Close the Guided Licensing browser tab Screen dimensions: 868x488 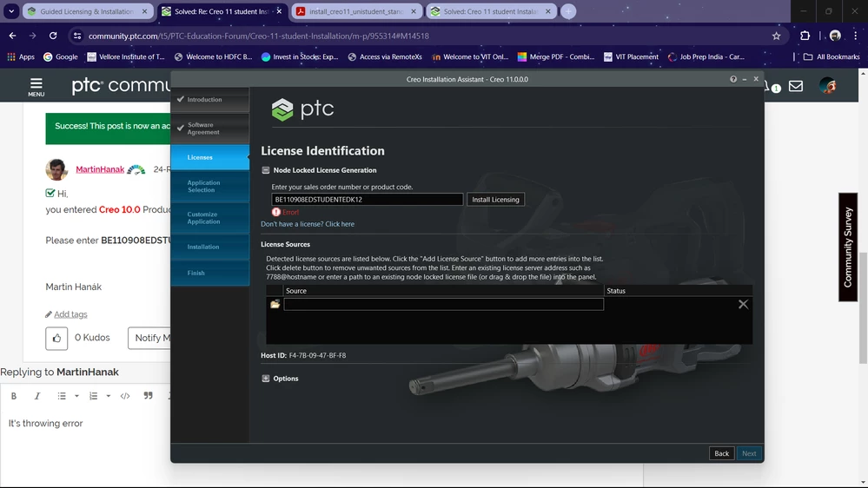[144, 11]
